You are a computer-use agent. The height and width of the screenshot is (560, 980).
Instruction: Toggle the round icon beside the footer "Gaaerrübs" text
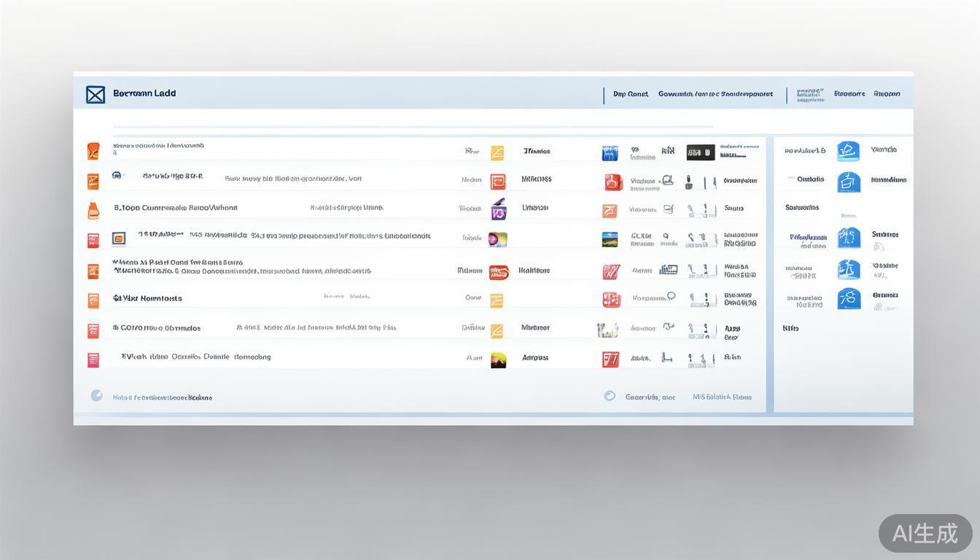click(x=610, y=396)
